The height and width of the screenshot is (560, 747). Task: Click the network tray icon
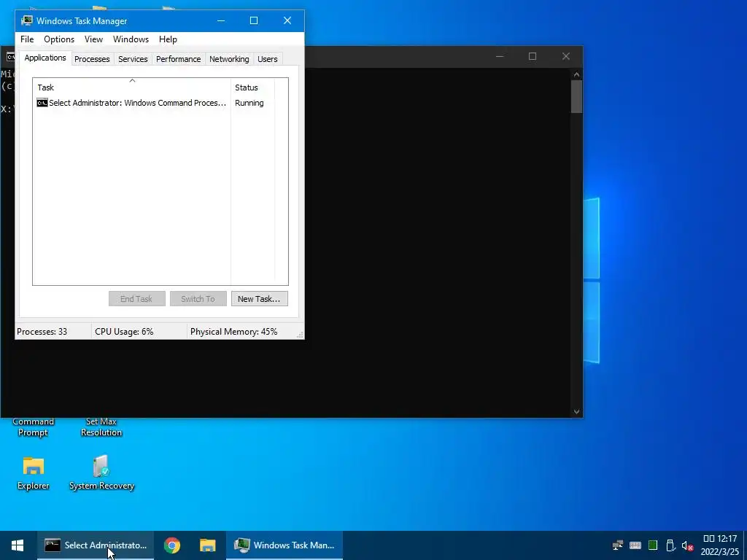pyautogui.click(x=617, y=545)
